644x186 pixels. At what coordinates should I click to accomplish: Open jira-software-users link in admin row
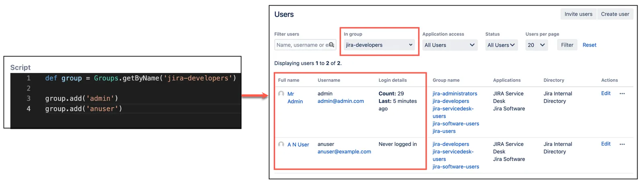(456, 124)
